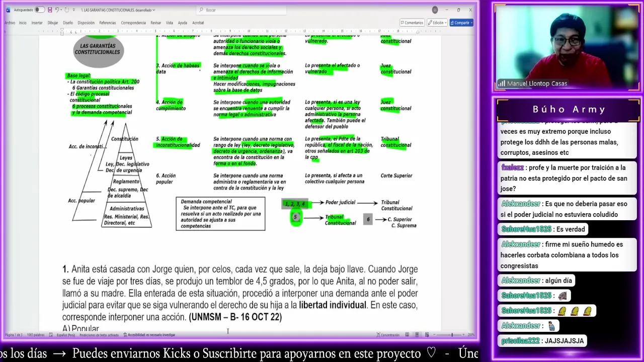Select the Web Layout view icon
Viewport: 644px width, 362px height.
point(427,335)
